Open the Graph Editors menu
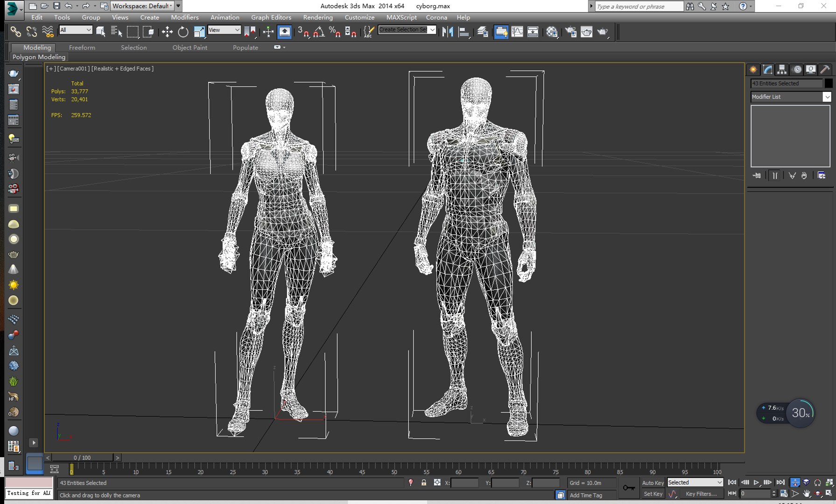 (271, 17)
